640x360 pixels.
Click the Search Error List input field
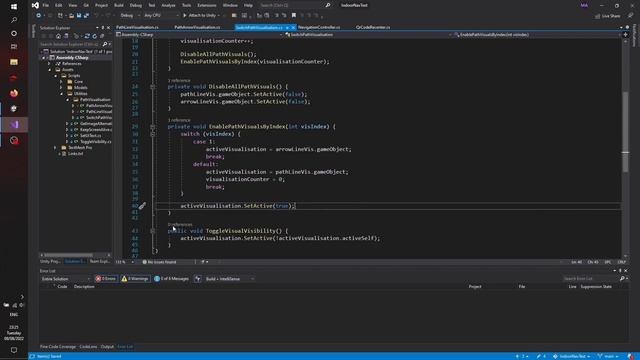(590, 278)
